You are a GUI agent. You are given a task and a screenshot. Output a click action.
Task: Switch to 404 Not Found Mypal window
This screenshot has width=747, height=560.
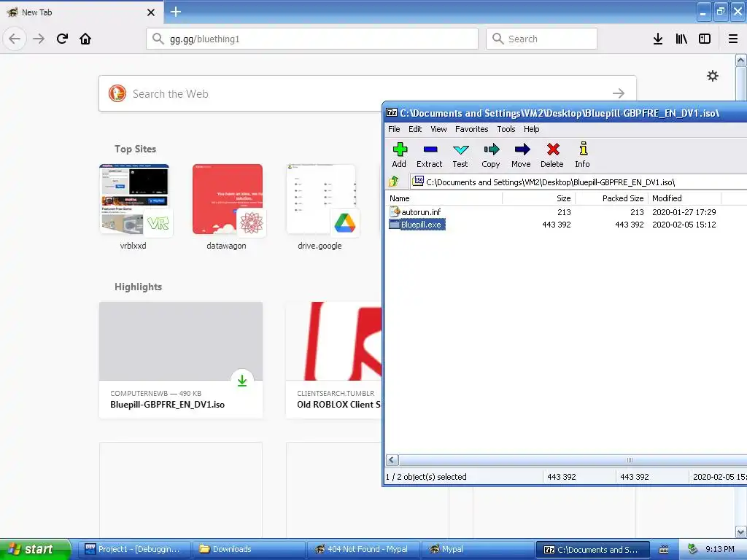click(363, 549)
